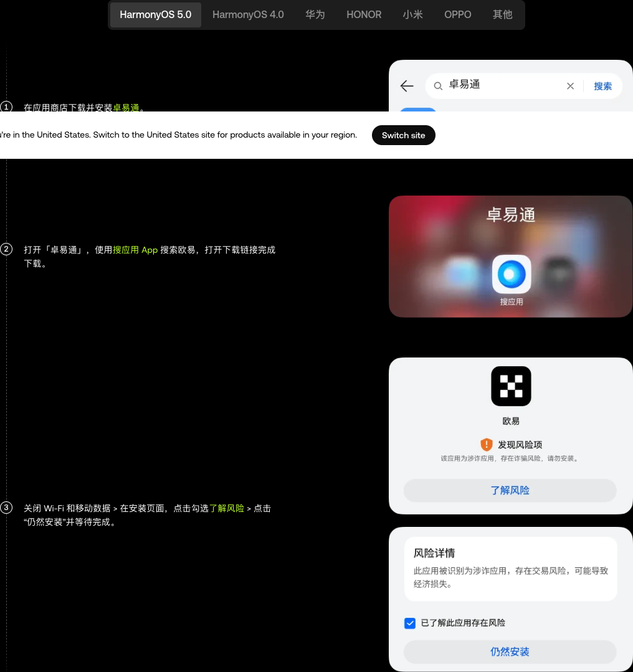Viewport: 633px width, 672px height.
Task: Open the green 了解风险 link in step 3
Action: pyautogui.click(x=226, y=508)
